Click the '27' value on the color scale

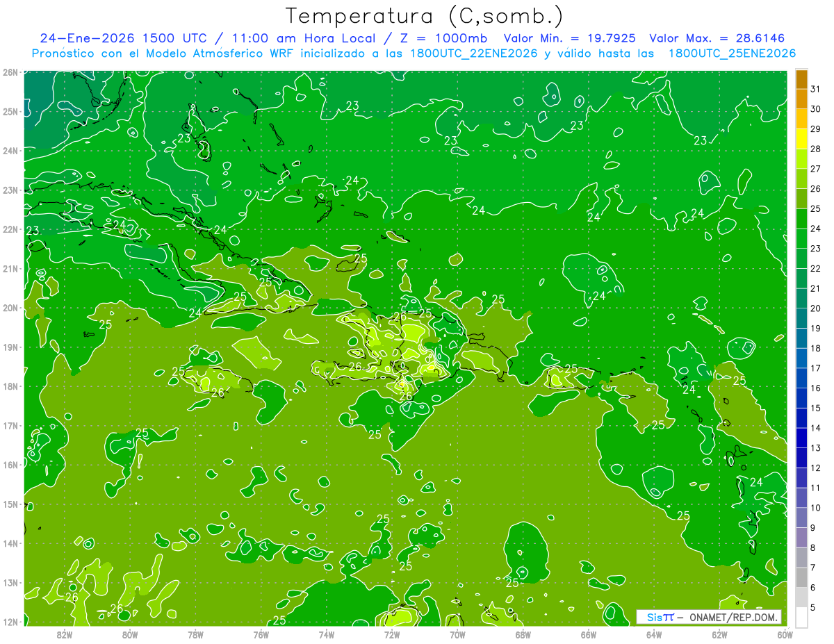815,169
